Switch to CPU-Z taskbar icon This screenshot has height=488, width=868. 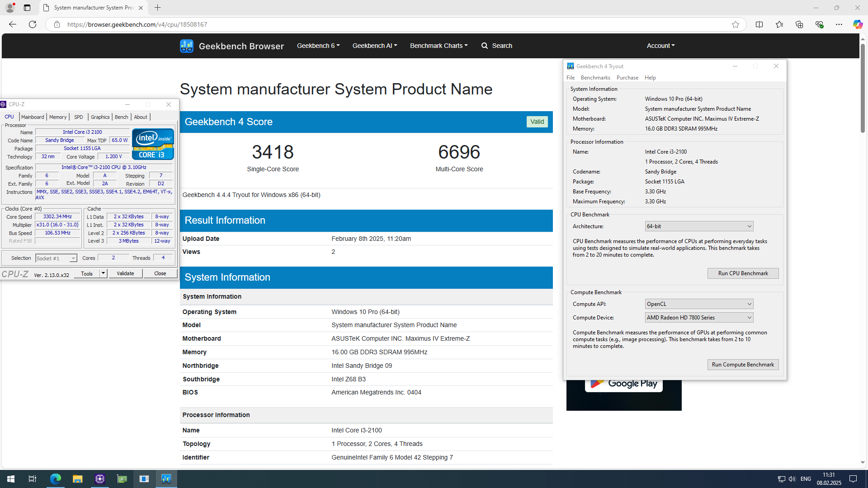coord(99,479)
